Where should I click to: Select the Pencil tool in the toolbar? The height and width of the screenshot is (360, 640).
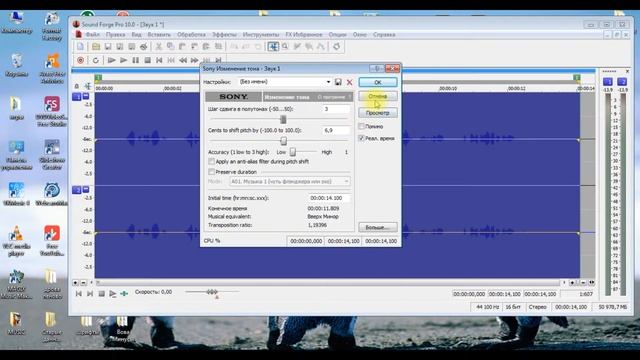click(x=297, y=47)
